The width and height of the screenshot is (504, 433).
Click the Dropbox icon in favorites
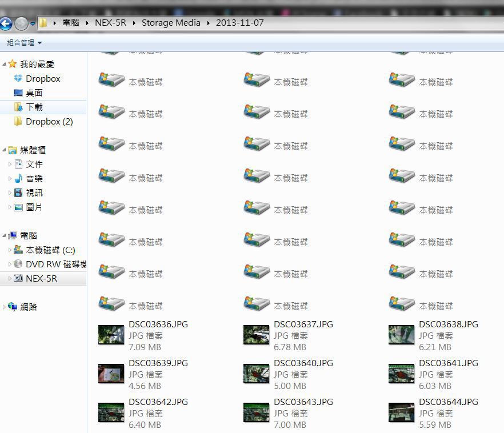pyautogui.click(x=18, y=79)
